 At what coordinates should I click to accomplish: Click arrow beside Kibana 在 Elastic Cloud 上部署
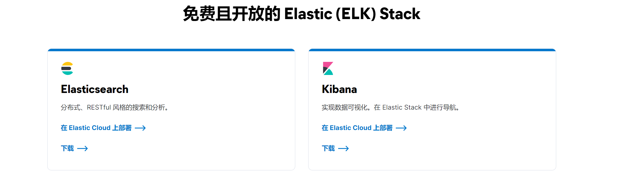pos(402,128)
